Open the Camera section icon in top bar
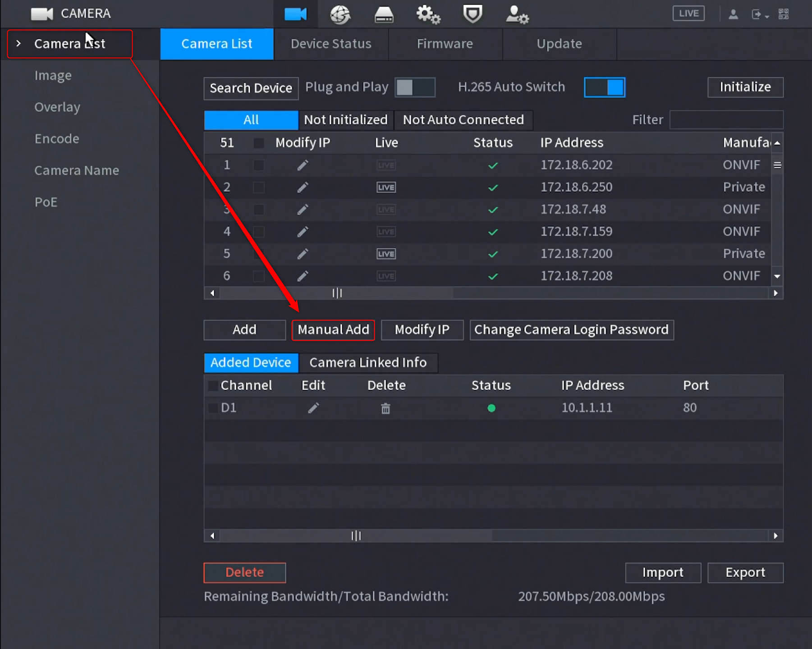Image resolution: width=812 pixels, height=649 pixels. 295,14
